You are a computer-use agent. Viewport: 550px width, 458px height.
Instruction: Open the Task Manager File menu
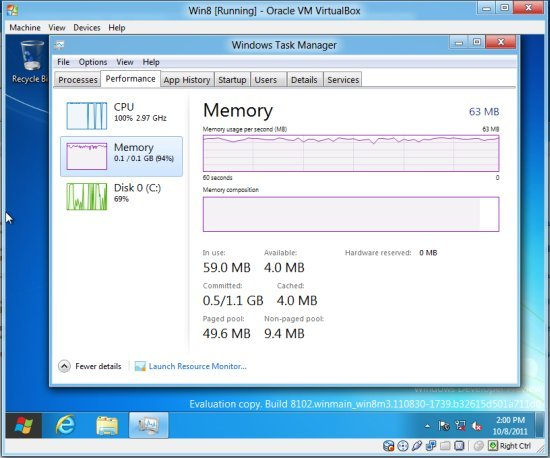[x=63, y=62]
